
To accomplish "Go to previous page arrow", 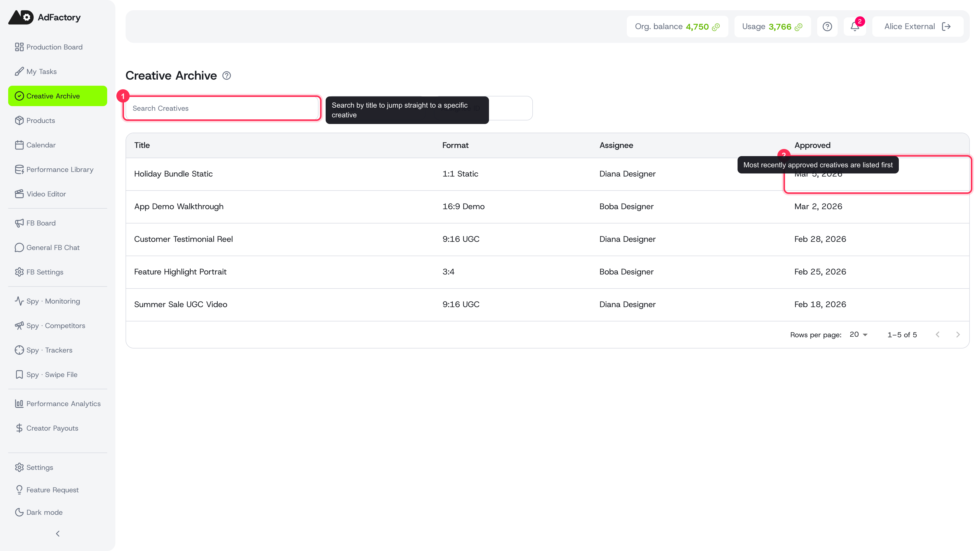I will 937,335.
